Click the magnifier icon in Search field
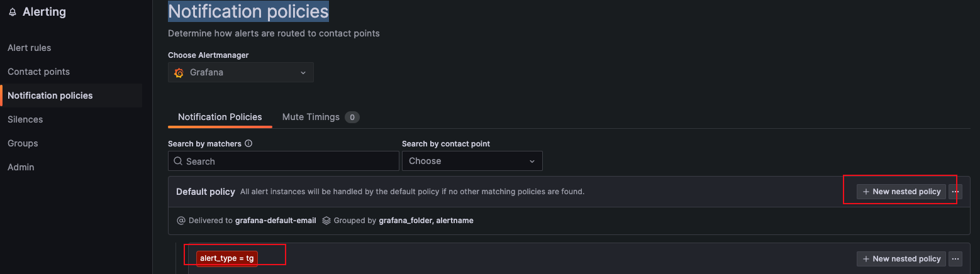The image size is (980, 274). click(x=179, y=162)
